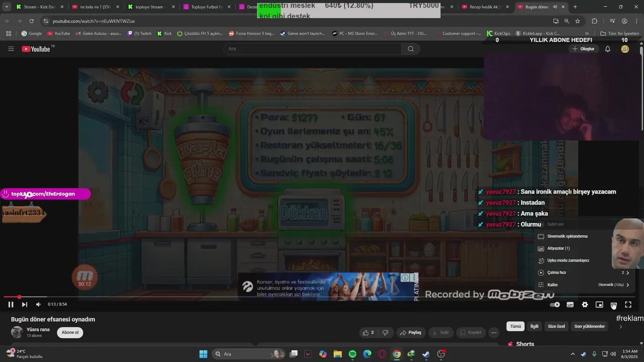Dislike the video with thumbs down
644x362 pixels.
[x=385, y=332]
